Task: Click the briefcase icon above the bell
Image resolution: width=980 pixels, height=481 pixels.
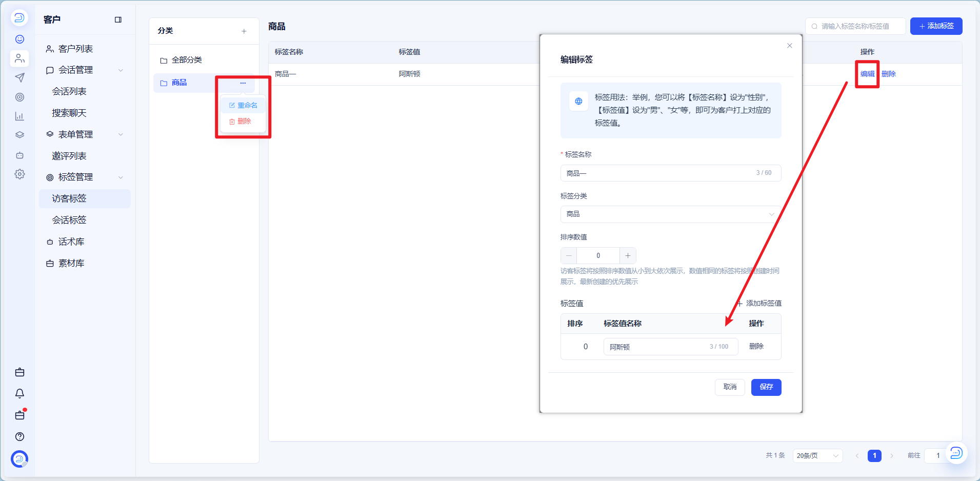Action: click(x=19, y=372)
